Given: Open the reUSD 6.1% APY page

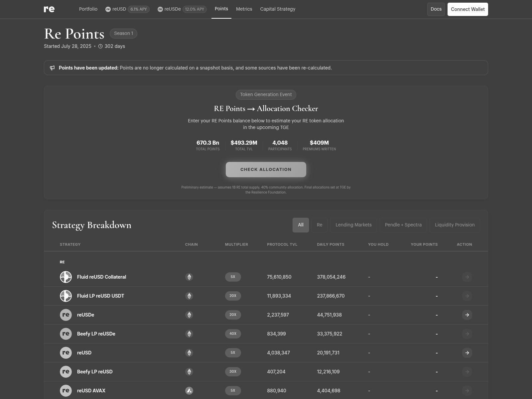Looking at the screenshot, I should [127, 9].
